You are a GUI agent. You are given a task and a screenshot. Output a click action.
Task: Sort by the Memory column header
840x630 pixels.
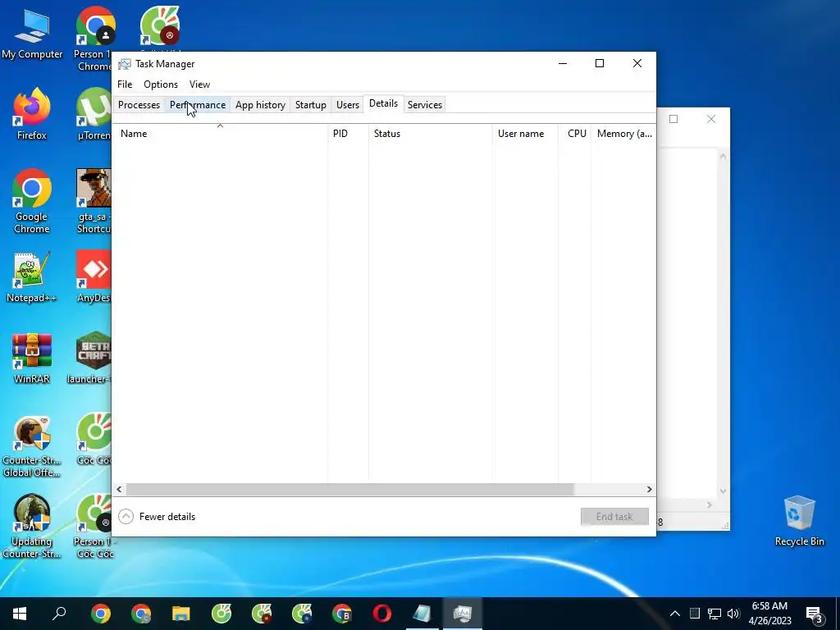coord(623,134)
